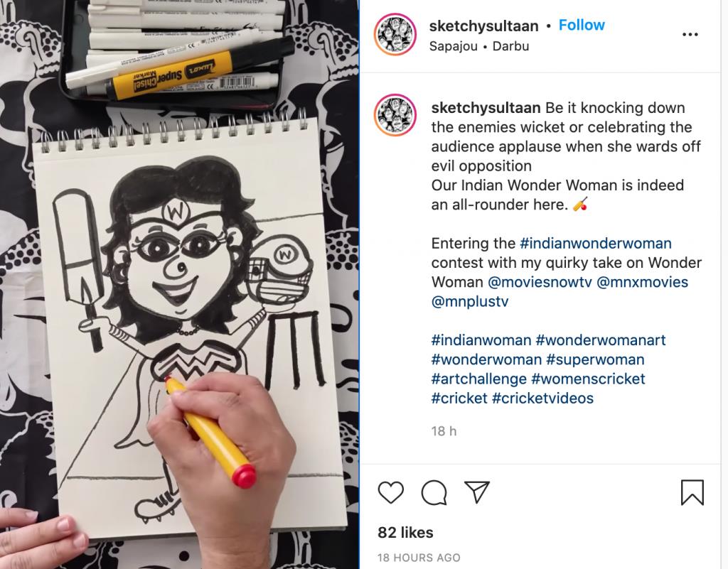Visit the @mnxmovies mention

click(x=642, y=282)
